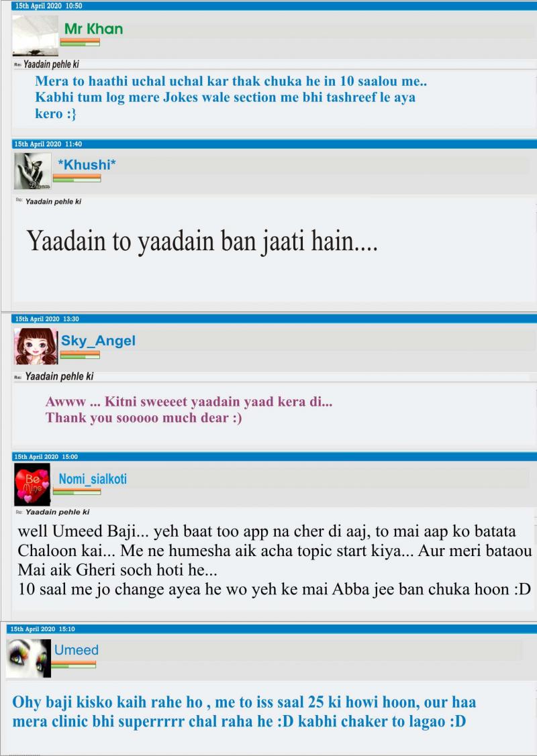
Task: Click post icon beside Mr Khan's title
Action: pyautogui.click(x=18, y=64)
